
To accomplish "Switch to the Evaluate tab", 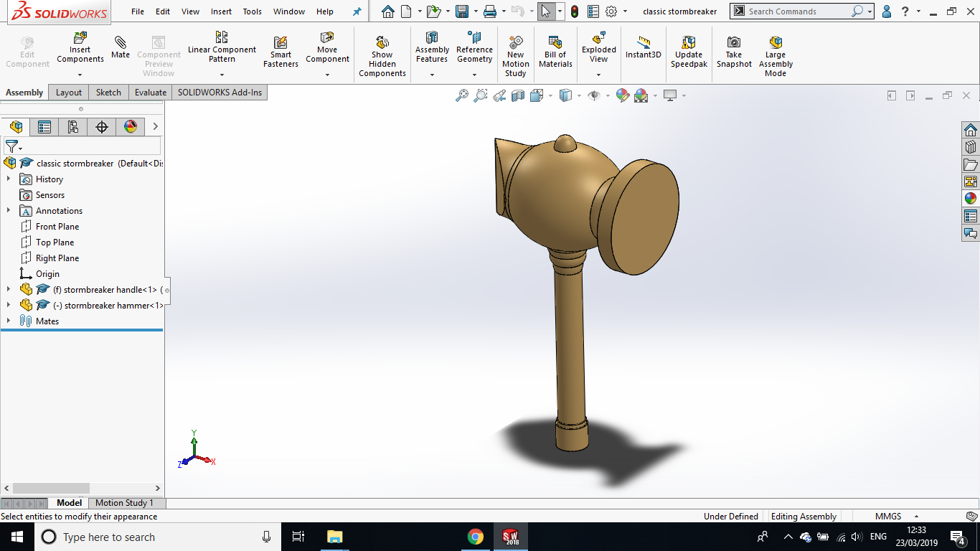I will coord(151,93).
